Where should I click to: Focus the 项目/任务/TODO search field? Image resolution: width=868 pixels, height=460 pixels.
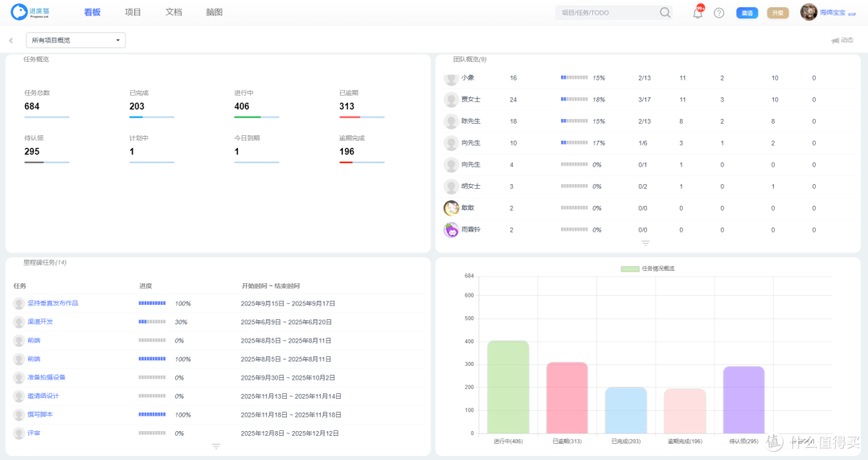pyautogui.click(x=608, y=12)
